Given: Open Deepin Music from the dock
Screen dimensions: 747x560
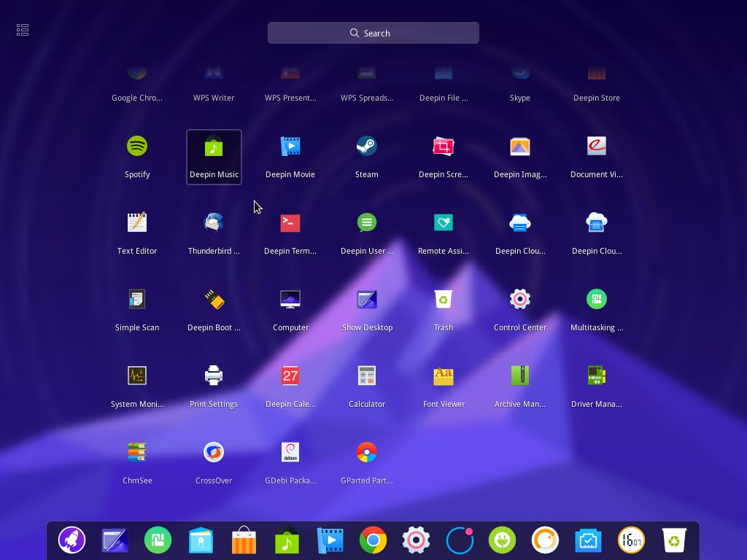Looking at the screenshot, I should point(287,540).
